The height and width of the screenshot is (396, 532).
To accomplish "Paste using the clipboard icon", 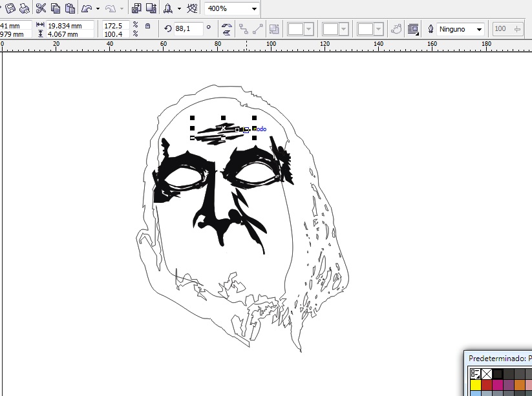I will (x=70, y=8).
